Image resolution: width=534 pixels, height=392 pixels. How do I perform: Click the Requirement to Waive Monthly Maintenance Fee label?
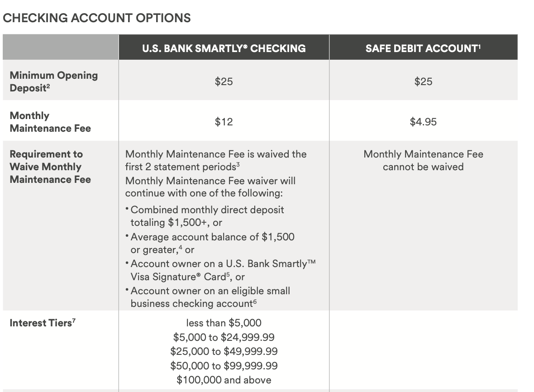[50, 167]
